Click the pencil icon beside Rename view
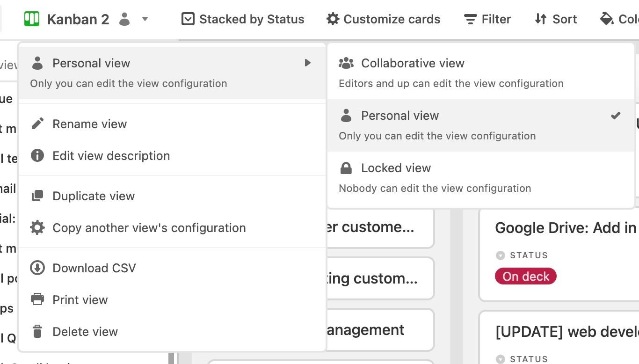Viewport: 639px width, 364px height. click(x=37, y=124)
